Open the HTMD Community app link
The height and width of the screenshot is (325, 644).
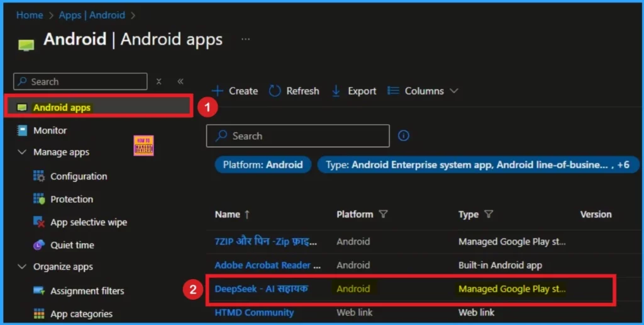tap(254, 312)
